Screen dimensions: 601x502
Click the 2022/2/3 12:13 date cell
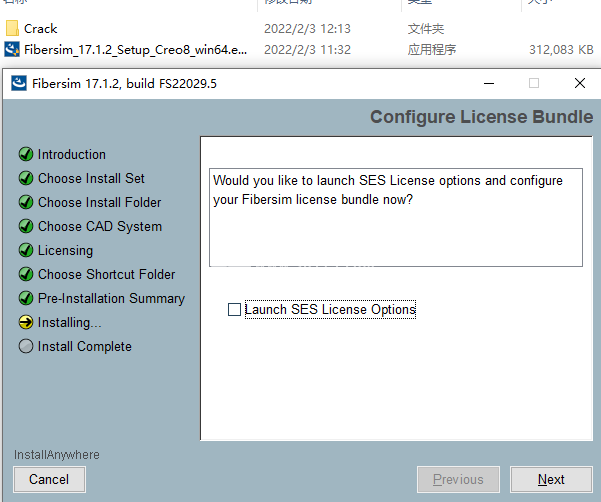[307, 29]
